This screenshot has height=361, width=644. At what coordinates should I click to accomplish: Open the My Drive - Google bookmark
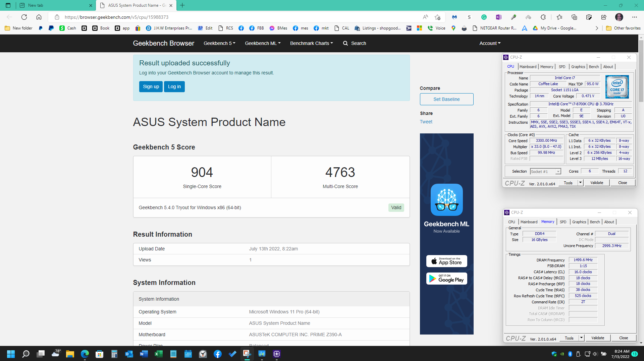point(555,28)
